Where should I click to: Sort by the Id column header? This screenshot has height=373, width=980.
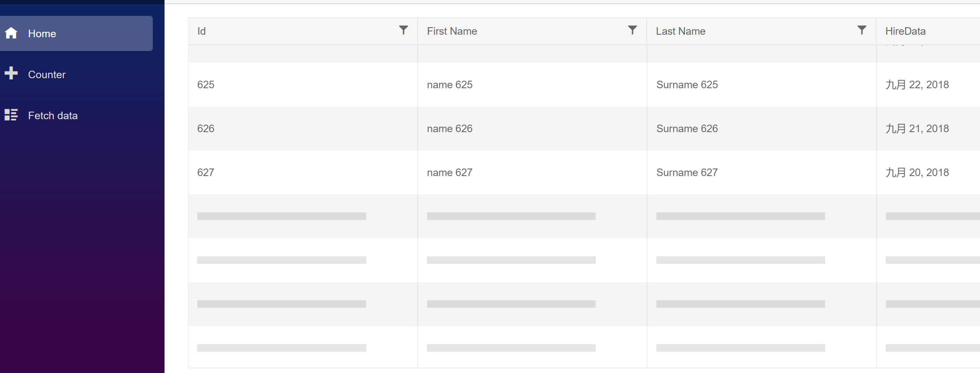[202, 31]
